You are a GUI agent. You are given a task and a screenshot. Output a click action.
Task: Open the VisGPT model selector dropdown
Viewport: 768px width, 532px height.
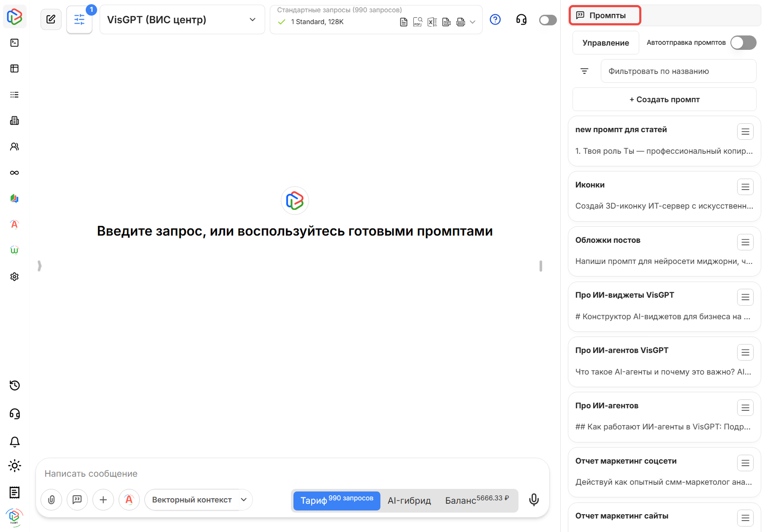182,19
